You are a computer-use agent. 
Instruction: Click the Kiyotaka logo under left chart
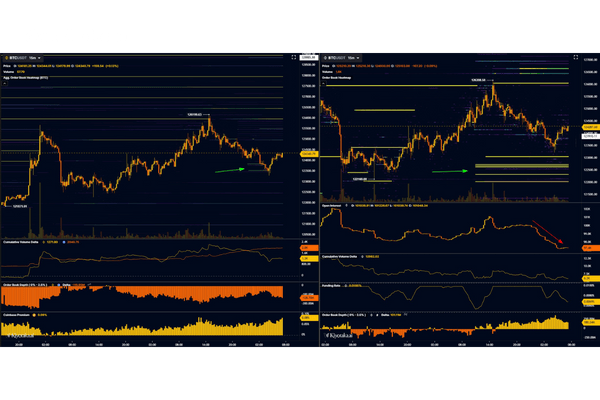click(x=20, y=336)
